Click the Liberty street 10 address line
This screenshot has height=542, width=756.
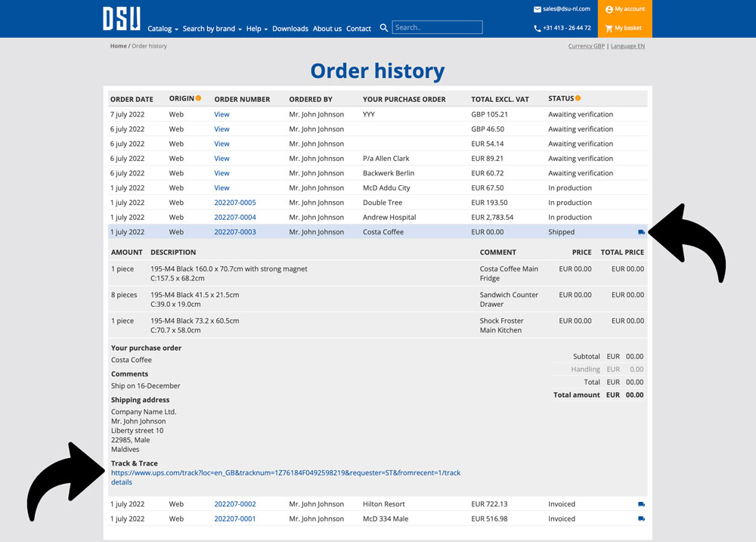[137, 431]
